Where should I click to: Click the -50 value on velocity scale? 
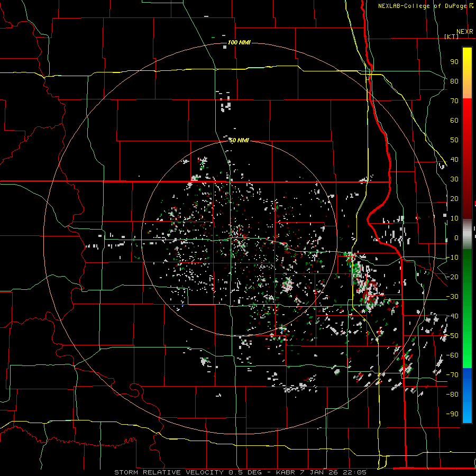[452, 336]
